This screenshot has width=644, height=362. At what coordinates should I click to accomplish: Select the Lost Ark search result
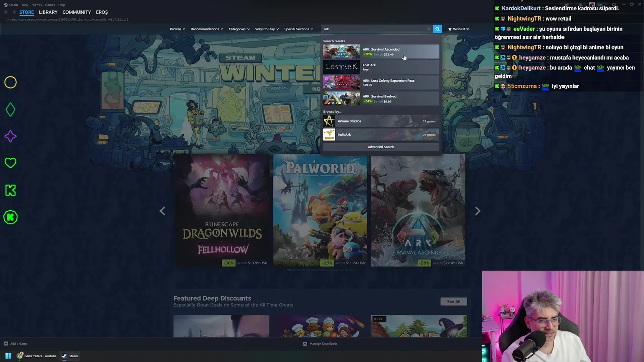(381, 67)
